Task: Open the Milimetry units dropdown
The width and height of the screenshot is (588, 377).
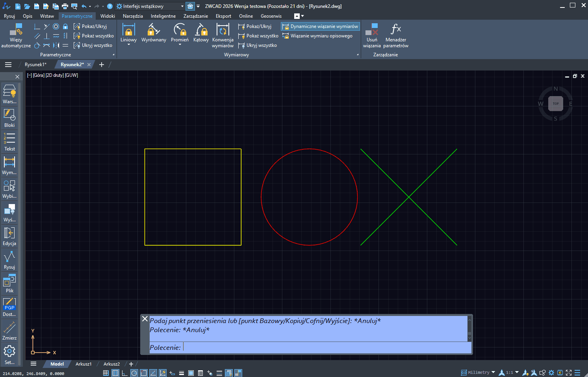Action: [x=493, y=372]
